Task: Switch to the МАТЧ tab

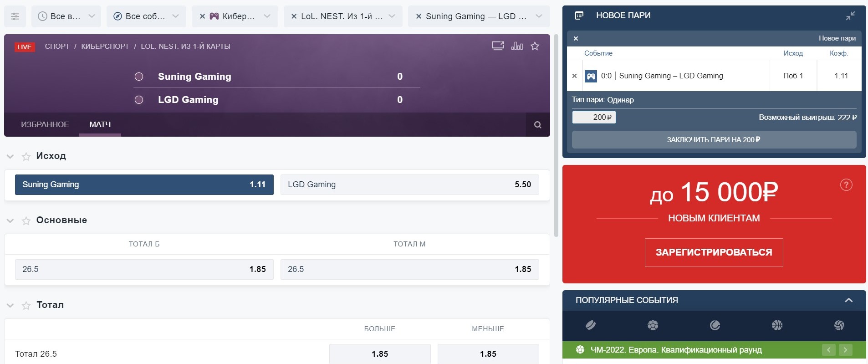Action: click(100, 124)
